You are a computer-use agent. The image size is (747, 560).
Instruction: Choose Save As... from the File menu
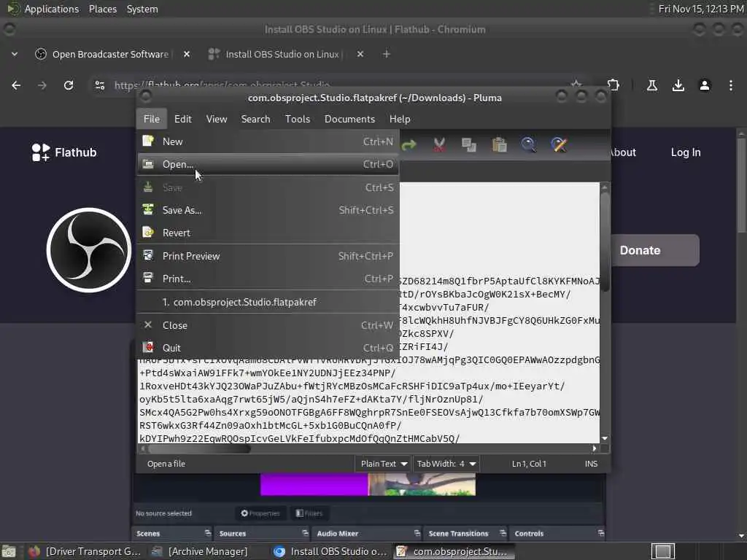(268, 210)
